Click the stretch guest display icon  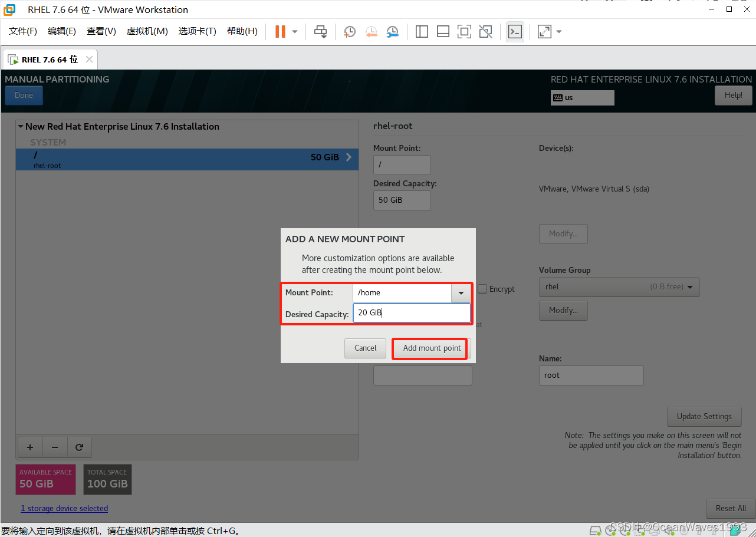544,31
